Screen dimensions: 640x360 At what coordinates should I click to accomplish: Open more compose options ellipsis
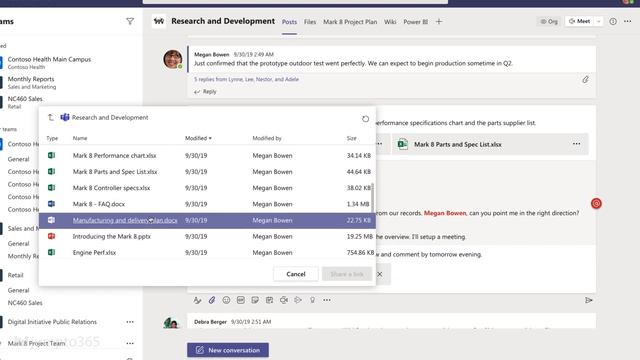pyautogui.click(x=327, y=300)
